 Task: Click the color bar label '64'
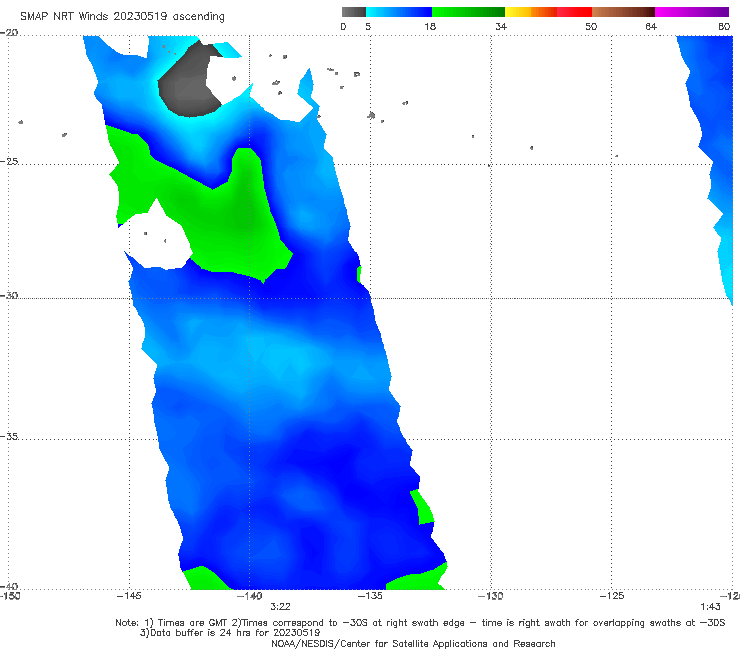651,26
